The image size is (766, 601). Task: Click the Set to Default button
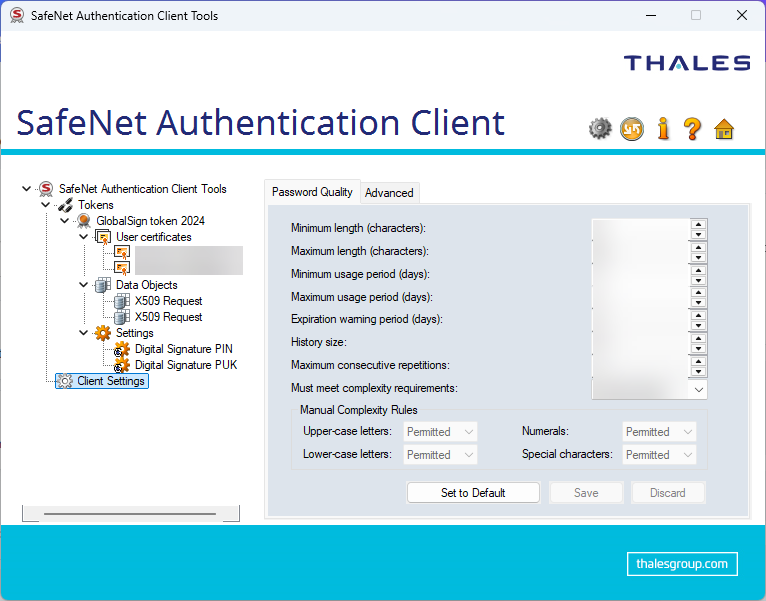coord(473,493)
